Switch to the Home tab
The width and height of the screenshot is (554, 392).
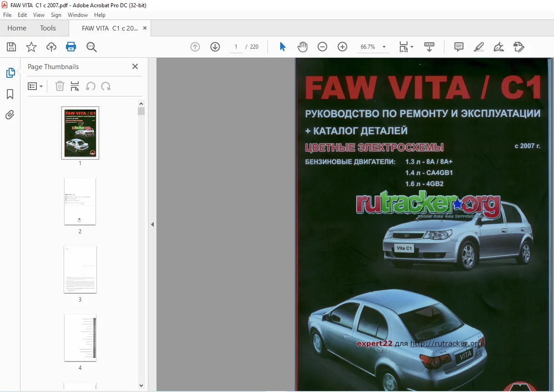tap(17, 28)
